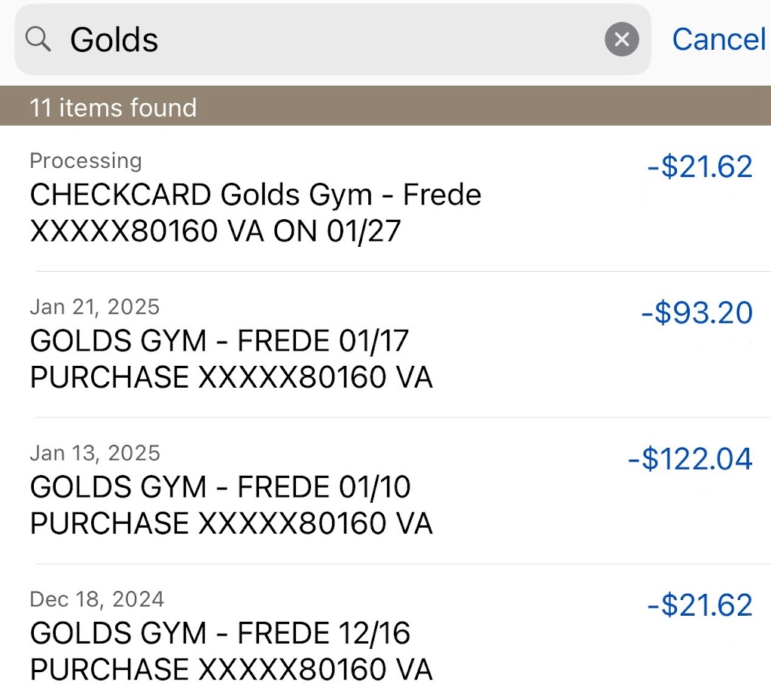Tap the Processing status label
Viewport: 771px width, 700px height.
(85, 160)
